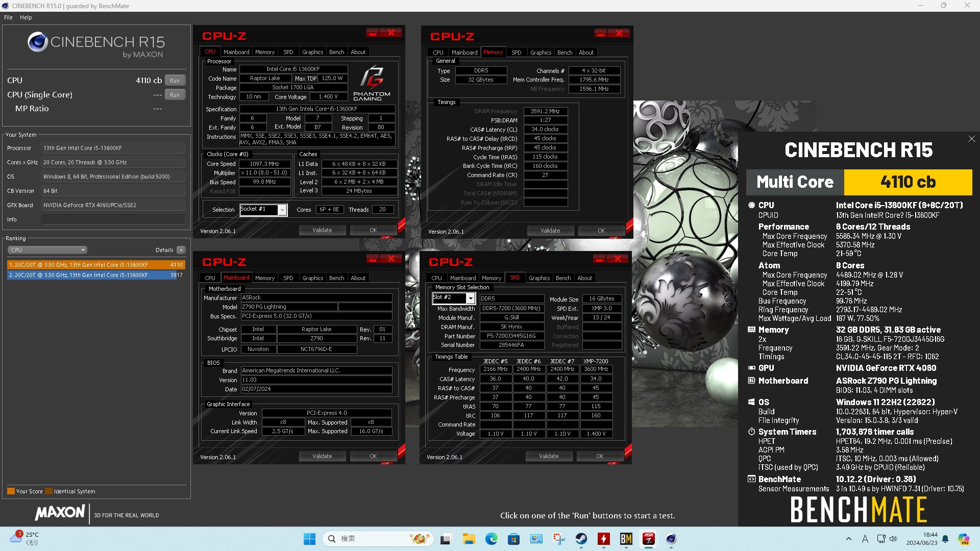Viewport: 980px width, 551px height.
Task: Select ranking entry with score 3917
Action: click(96, 275)
